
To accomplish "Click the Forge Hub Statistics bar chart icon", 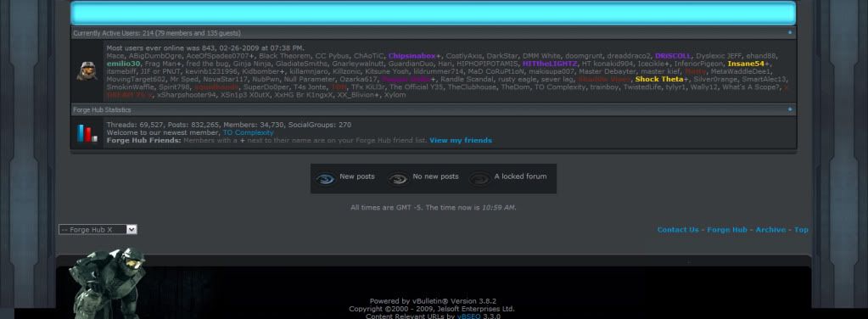I will [x=87, y=133].
